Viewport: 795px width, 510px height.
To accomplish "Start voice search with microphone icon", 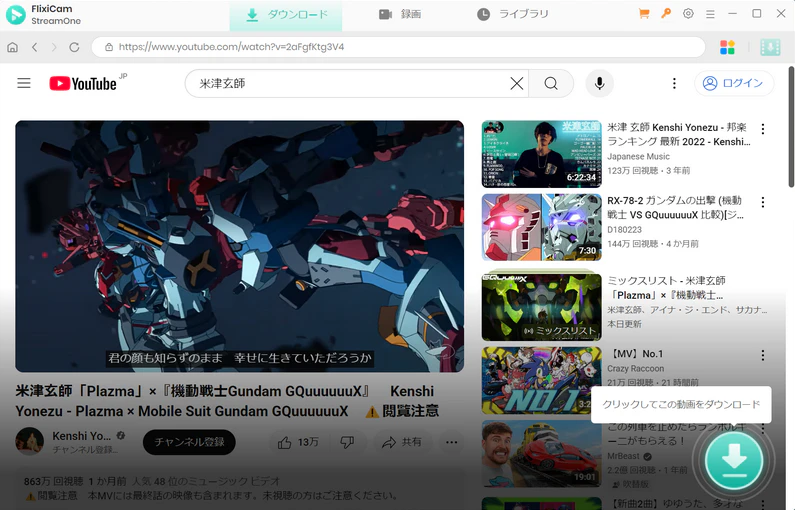I will 599,83.
